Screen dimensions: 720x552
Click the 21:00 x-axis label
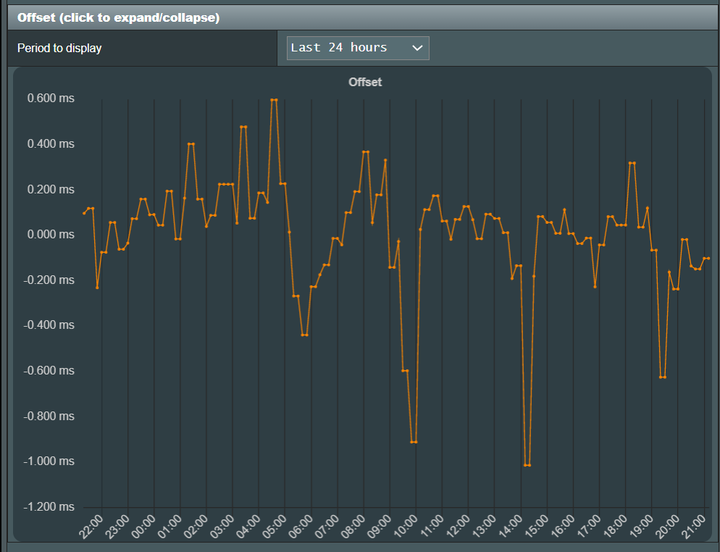694,526
